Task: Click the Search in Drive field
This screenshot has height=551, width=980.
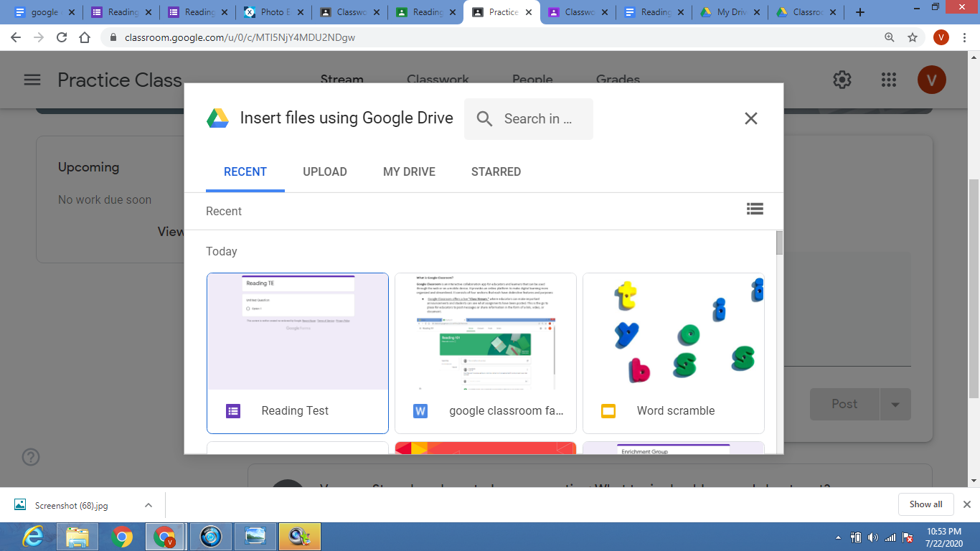Action: click(529, 119)
